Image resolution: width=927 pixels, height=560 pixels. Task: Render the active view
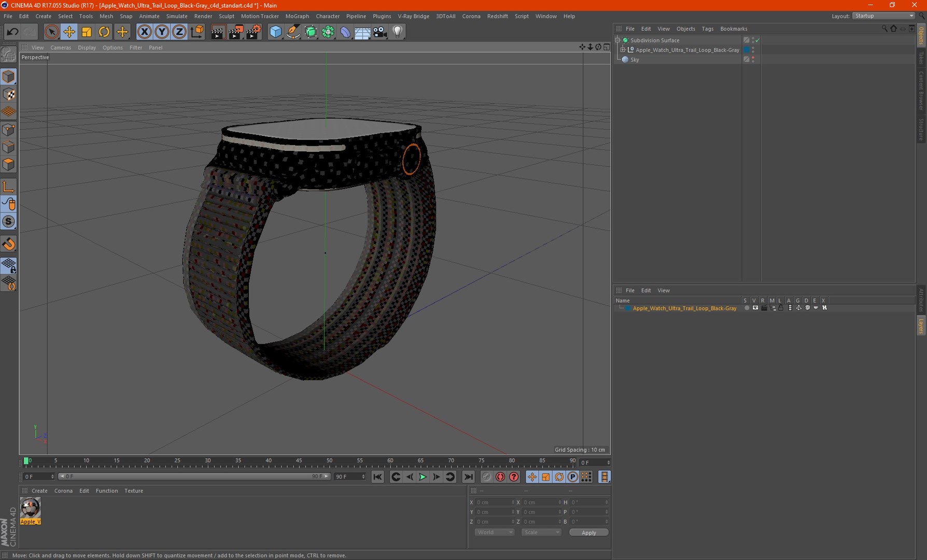tap(218, 32)
